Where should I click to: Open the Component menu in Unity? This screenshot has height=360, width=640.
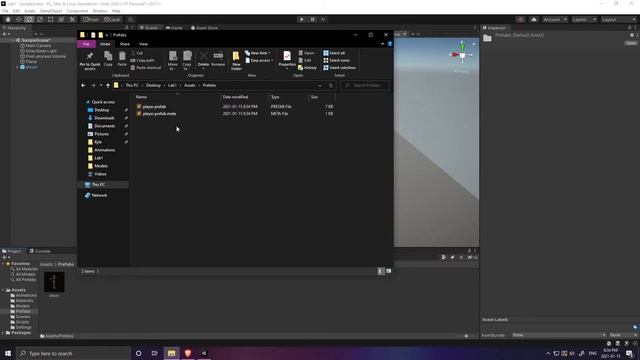tap(77, 11)
